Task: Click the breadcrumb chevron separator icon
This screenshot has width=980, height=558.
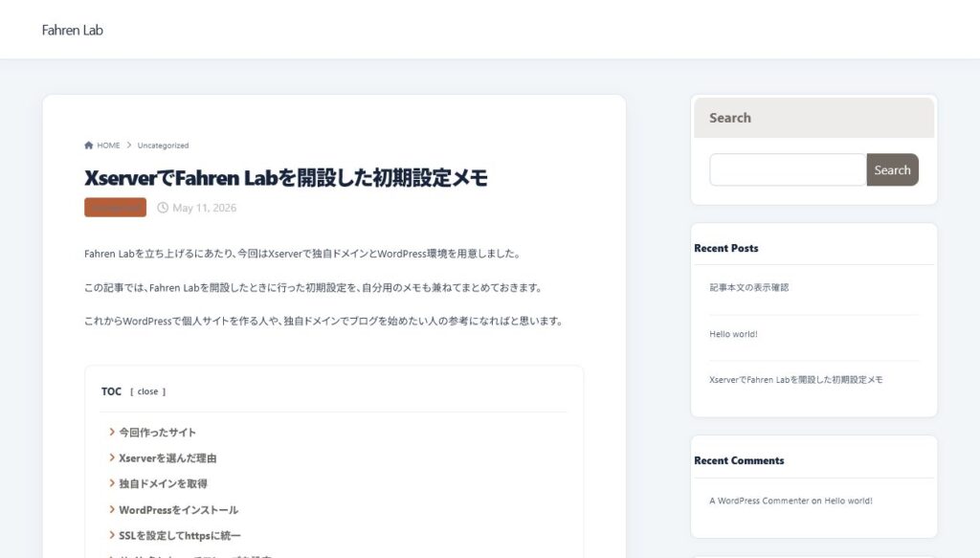Action: tap(129, 145)
